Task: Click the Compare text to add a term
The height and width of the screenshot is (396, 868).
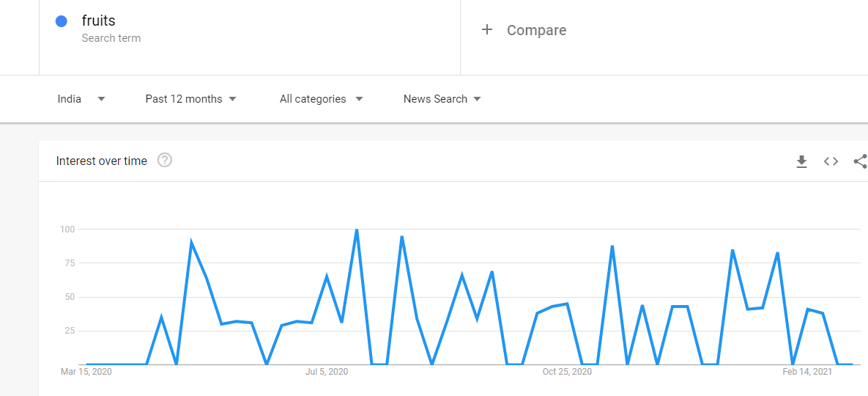Action: click(536, 30)
